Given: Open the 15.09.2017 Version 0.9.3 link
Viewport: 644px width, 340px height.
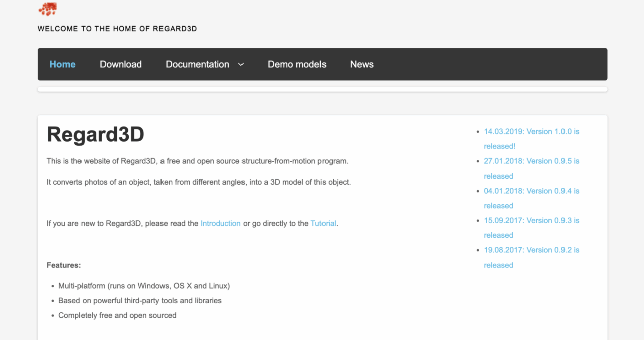Looking at the screenshot, I should tap(531, 221).
